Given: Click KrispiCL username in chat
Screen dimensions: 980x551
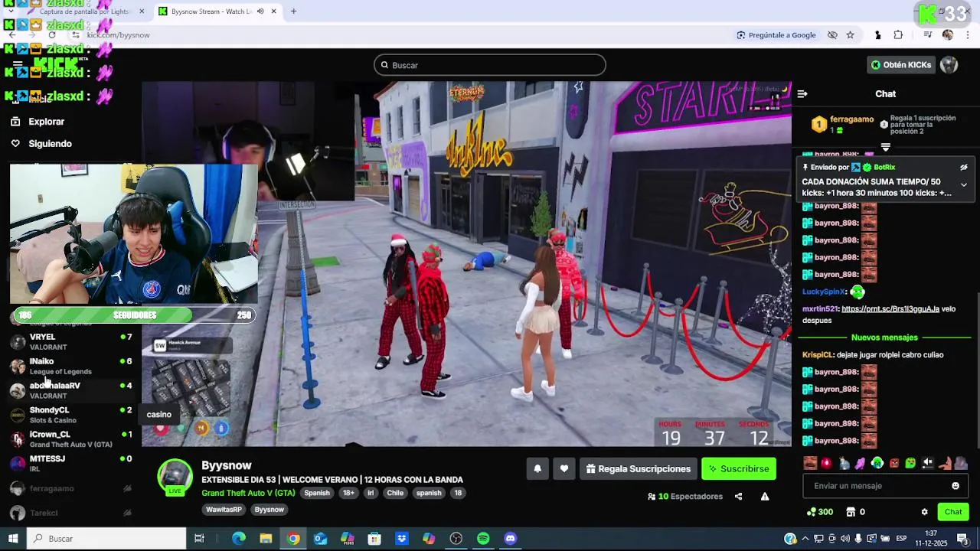Looking at the screenshot, I should 818,354.
